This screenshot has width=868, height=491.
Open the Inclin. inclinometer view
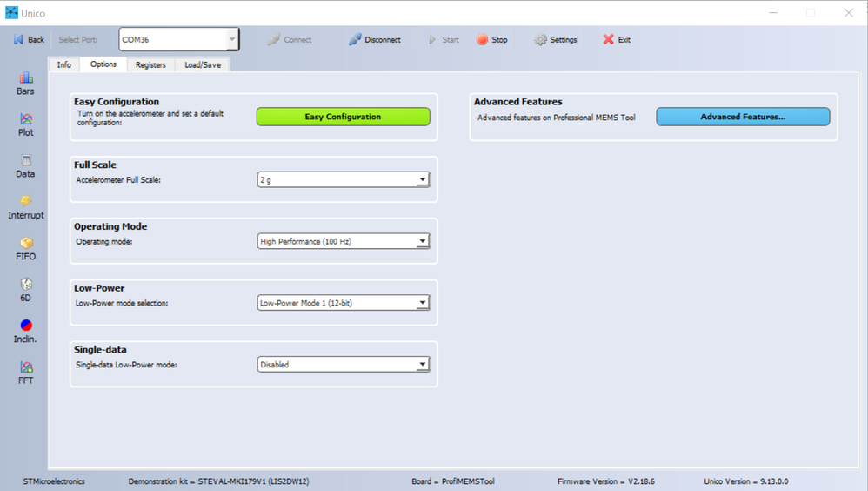pyautogui.click(x=25, y=332)
